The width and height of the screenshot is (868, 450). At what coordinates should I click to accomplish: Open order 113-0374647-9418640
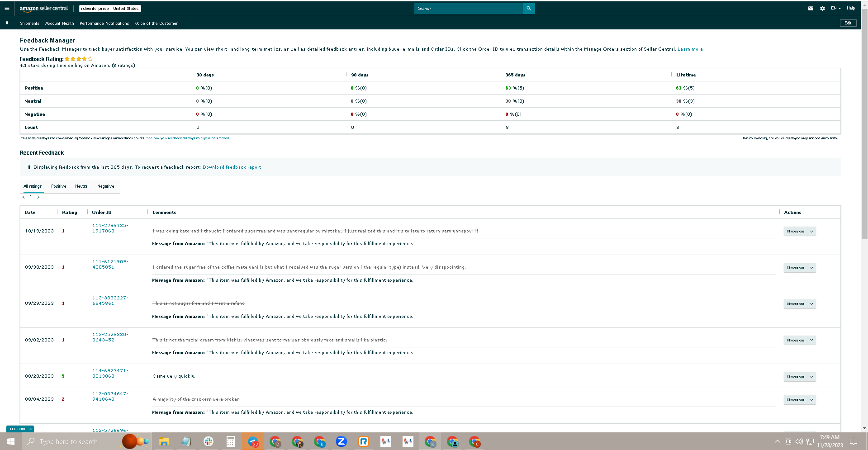[110, 397]
